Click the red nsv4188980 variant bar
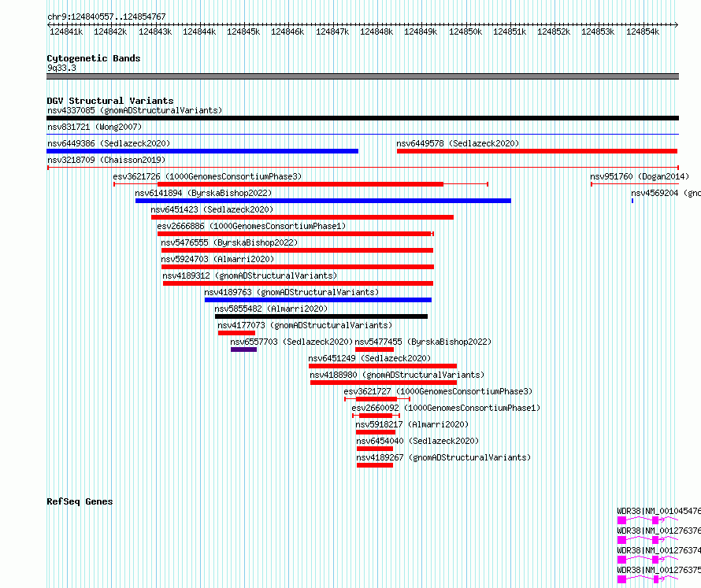 tap(384, 383)
